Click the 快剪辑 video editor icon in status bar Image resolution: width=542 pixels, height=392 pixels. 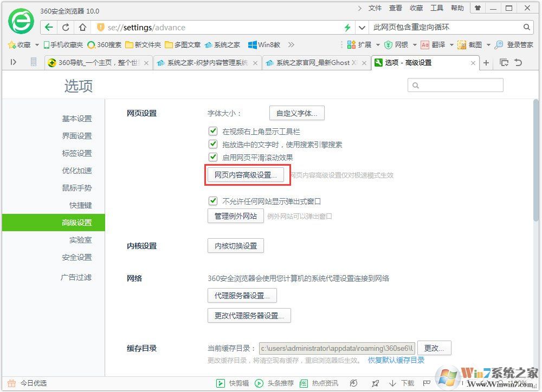(x=228, y=384)
